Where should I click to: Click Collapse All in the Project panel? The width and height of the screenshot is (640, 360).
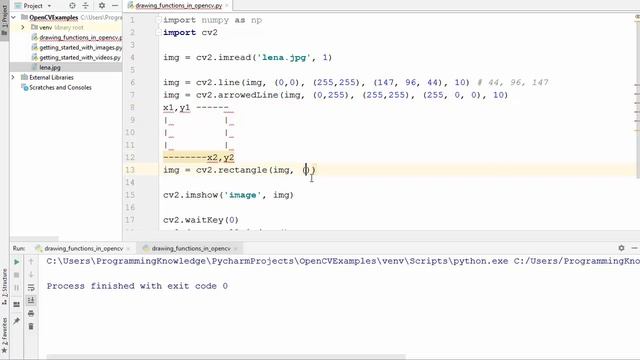point(86,6)
